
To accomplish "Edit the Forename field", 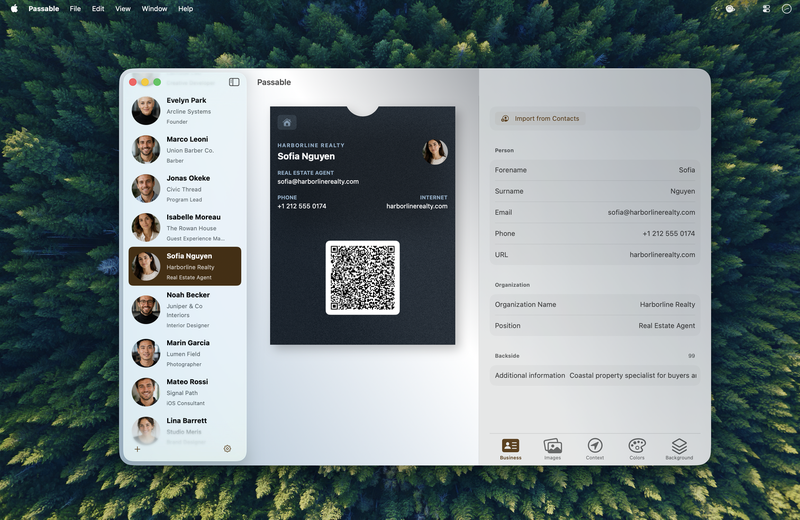I will 595,170.
